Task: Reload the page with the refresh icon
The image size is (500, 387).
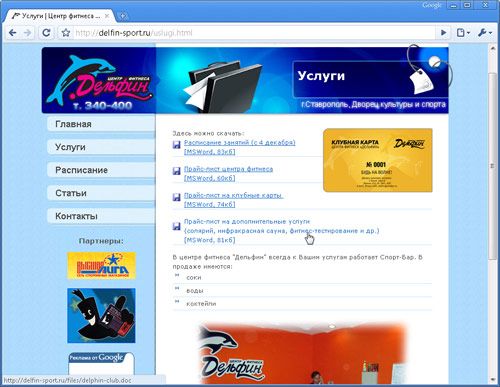Action: click(x=46, y=33)
